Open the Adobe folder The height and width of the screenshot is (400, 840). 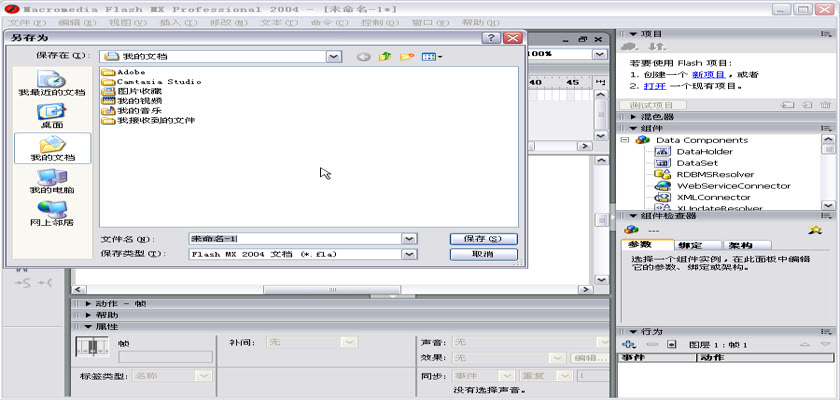(x=124, y=72)
